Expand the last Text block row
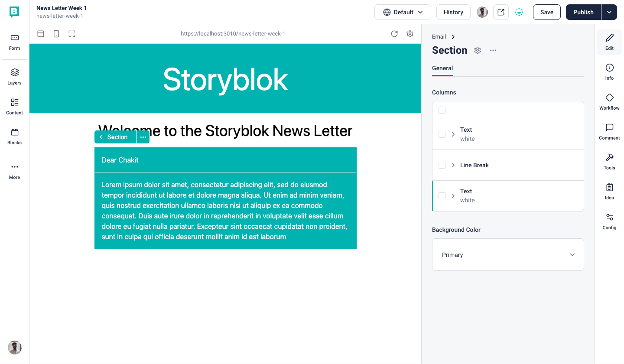 pos(453,196)
